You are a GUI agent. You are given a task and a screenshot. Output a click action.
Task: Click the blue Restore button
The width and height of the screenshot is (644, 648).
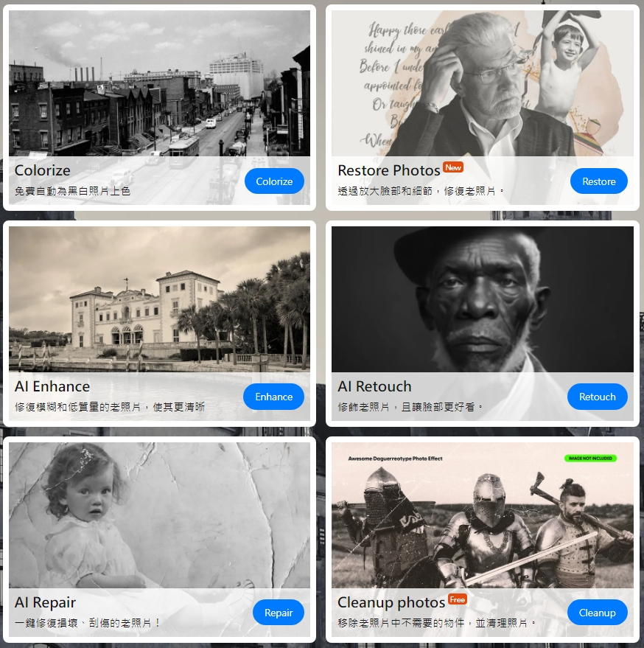click(x=598, y=181)
